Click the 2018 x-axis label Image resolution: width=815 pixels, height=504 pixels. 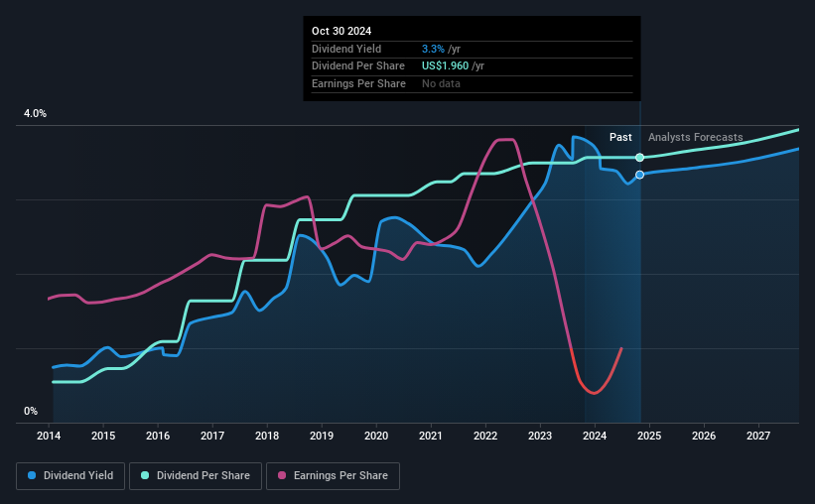coord(267,436)
